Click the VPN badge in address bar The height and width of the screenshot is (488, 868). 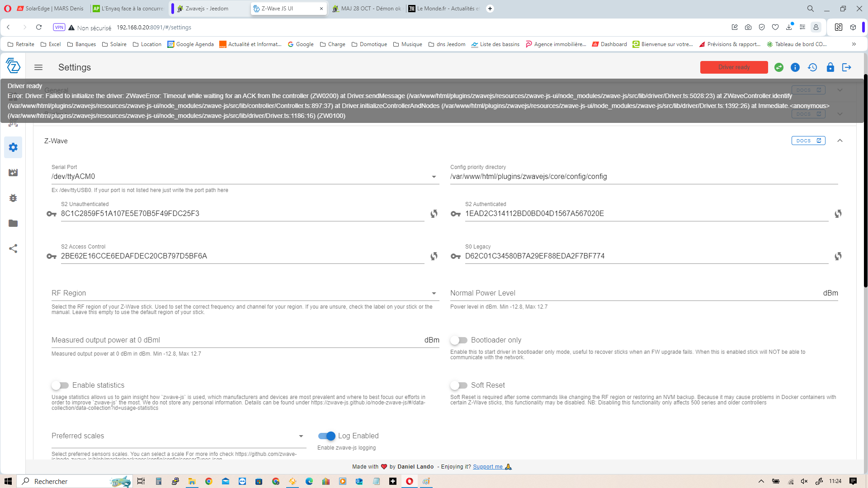tap(59, 27)
